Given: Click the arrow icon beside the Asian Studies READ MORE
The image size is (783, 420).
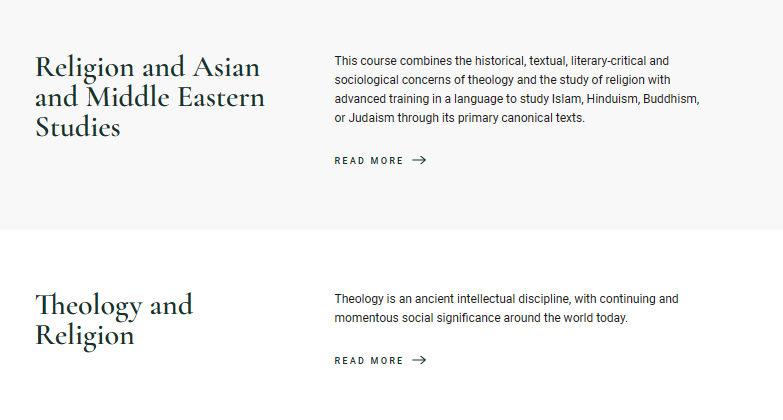Looking at the screenshot, I should tap(419, 160).
